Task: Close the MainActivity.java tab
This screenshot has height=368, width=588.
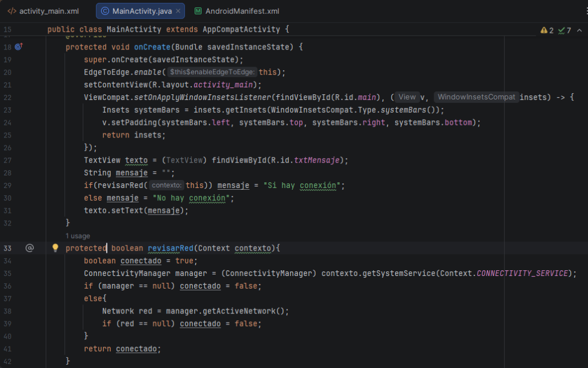Action: point(178,11)
